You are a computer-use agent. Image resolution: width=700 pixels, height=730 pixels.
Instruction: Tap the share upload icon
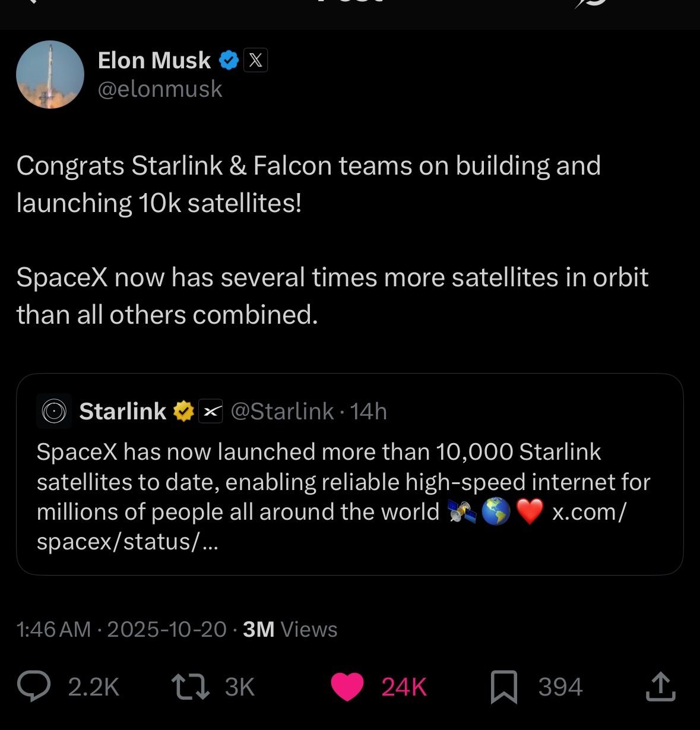point(660,687)
